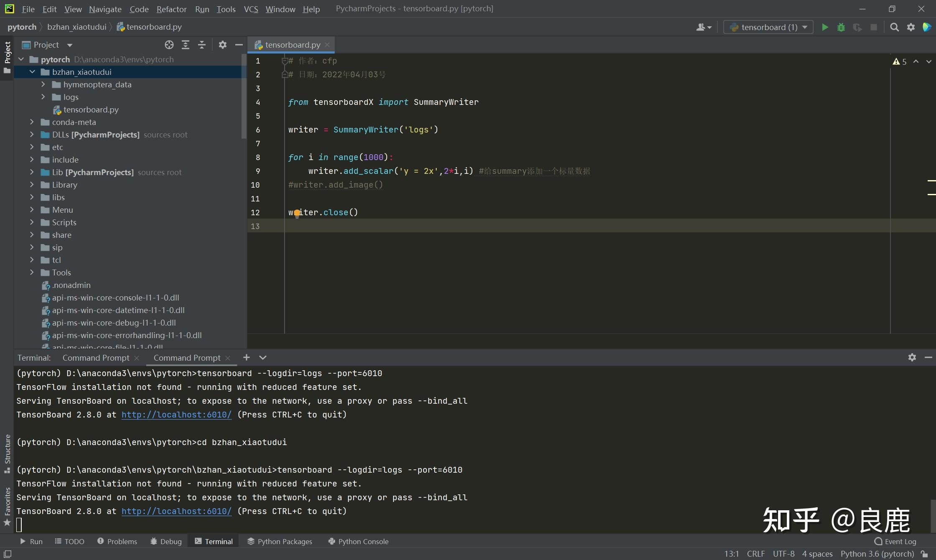Open the Terminal split add icon
This screenshot has height=560, width=936.
click(247, 357)
